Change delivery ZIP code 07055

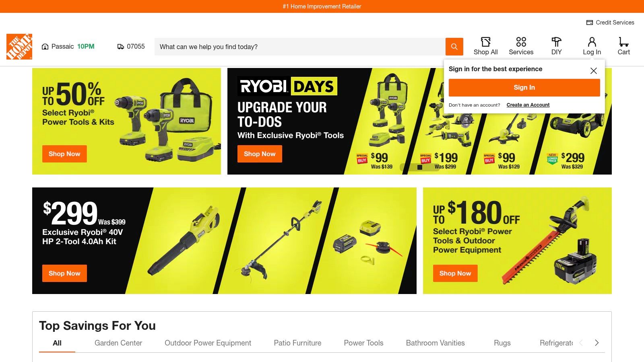click(131, 47)
